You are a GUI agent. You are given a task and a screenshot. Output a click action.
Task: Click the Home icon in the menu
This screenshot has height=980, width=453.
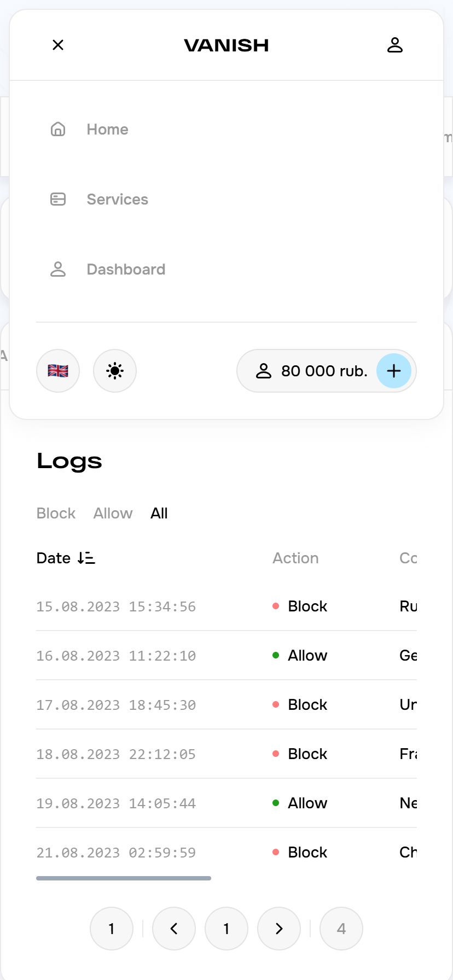[58, 129]
